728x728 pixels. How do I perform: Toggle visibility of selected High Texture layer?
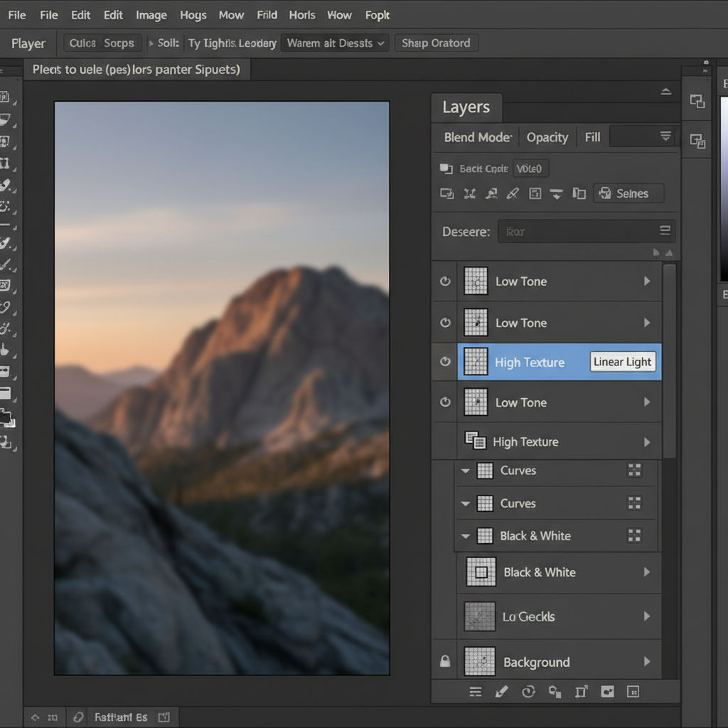(x=445, y=362)
